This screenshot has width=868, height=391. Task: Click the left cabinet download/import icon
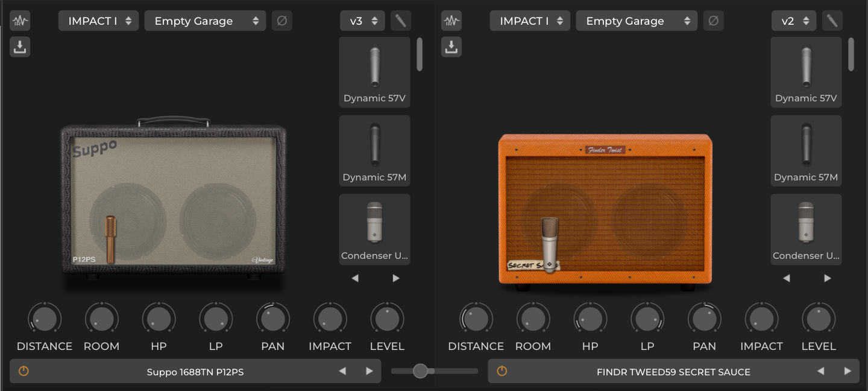[20, 47]
